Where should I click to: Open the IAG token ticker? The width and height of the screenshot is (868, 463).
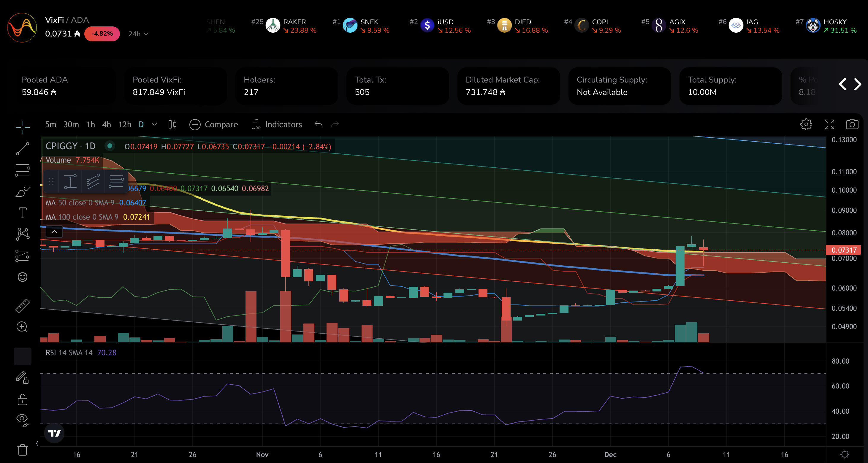[749, 26]
